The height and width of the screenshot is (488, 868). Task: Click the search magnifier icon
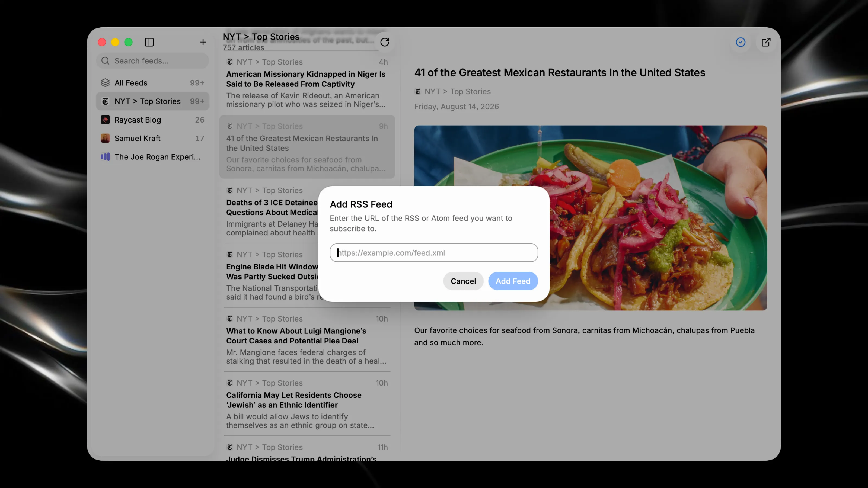(x=105, y=61)
